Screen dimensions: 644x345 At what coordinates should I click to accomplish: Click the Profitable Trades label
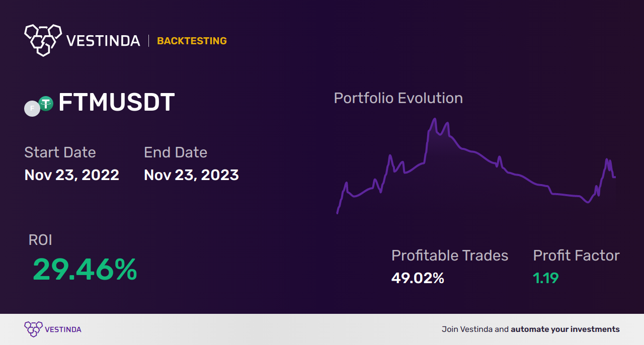(450, 255)
